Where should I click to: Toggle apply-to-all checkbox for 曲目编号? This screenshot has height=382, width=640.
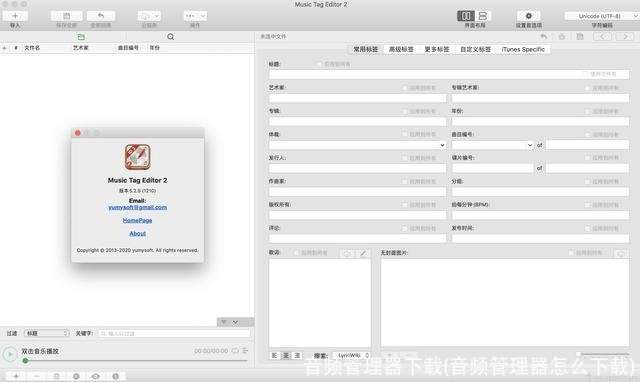tap(587, 134)
